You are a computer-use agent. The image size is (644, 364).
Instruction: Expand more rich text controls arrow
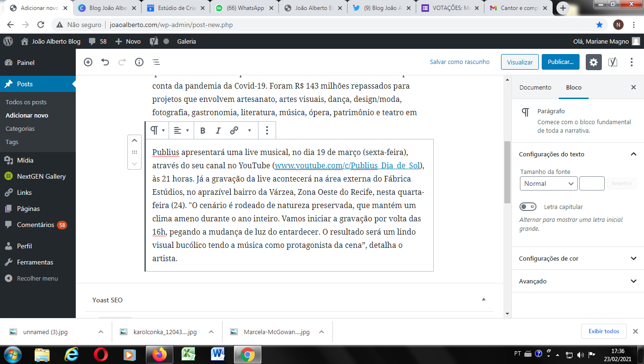(x=250, y=130)
